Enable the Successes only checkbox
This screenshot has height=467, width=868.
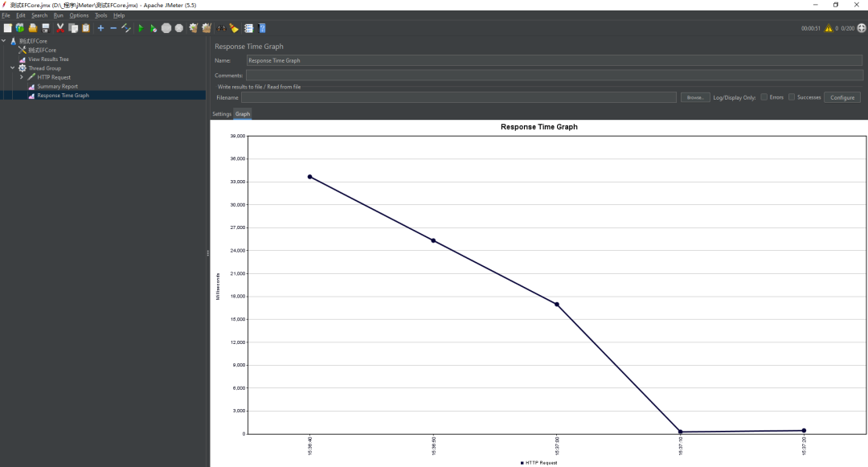[x=792, y=96]
